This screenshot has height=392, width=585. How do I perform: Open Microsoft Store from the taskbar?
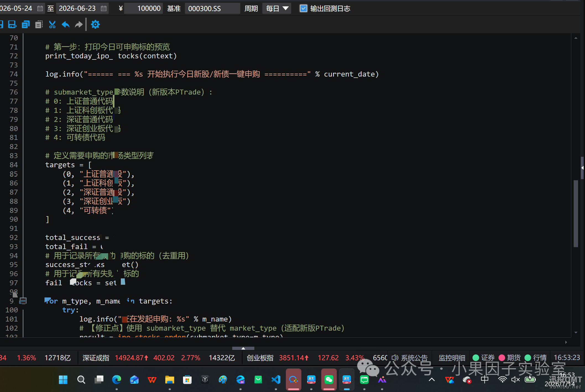187,380
